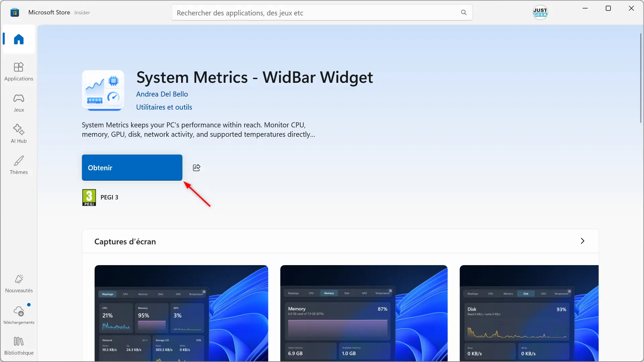Open the Thèmes section
This screenshot has height=362, width=644.
(x=19, y=165)
